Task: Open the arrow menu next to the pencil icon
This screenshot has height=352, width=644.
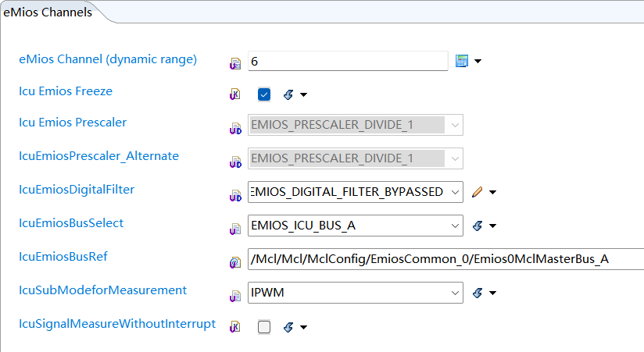Action: 493,192
